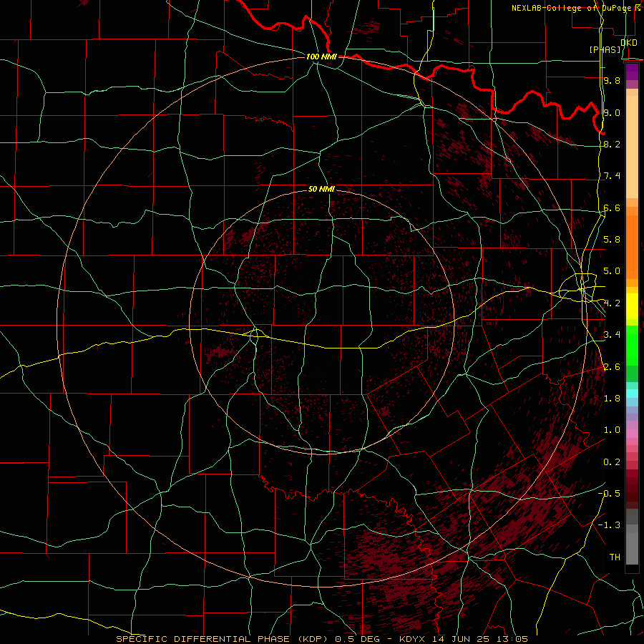Viewport: 644px width, 644px height.
Task: Pick the light peach band of the color scale
Action: coord(632,148)
